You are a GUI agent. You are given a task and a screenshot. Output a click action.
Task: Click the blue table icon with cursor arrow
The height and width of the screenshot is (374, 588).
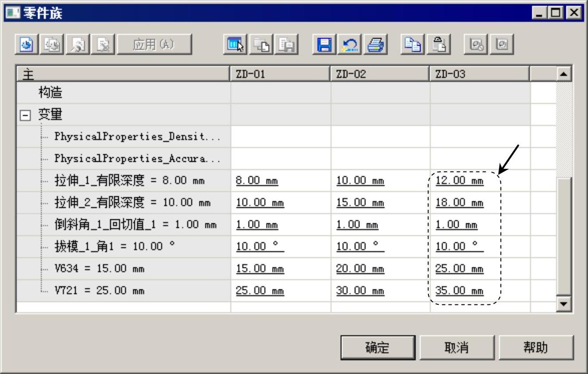point(235,45)
